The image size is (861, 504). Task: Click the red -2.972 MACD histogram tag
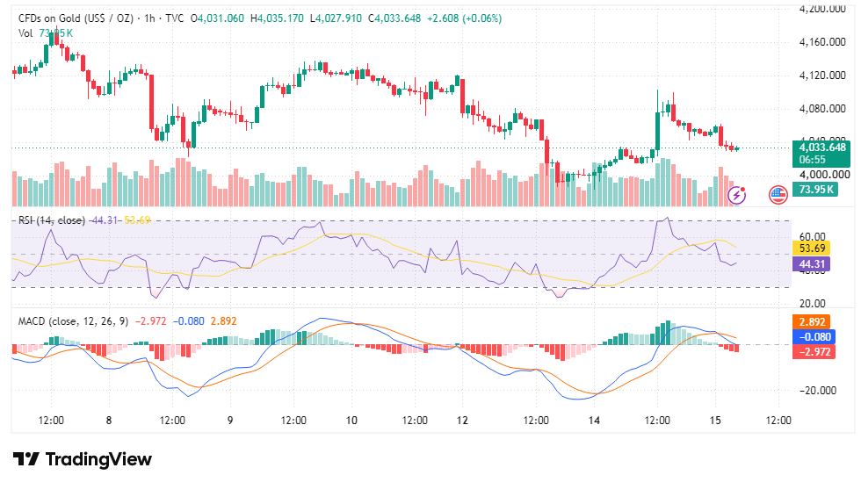[x=814, y=351]
